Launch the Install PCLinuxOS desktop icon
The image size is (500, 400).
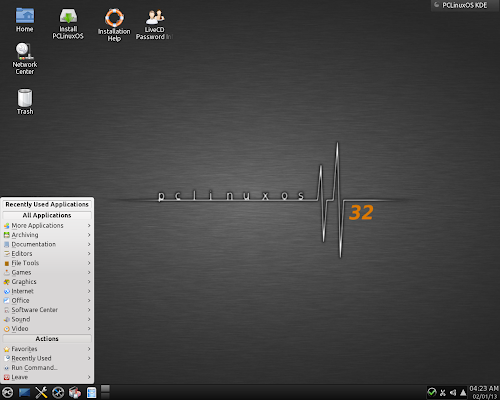coord(68,23)
